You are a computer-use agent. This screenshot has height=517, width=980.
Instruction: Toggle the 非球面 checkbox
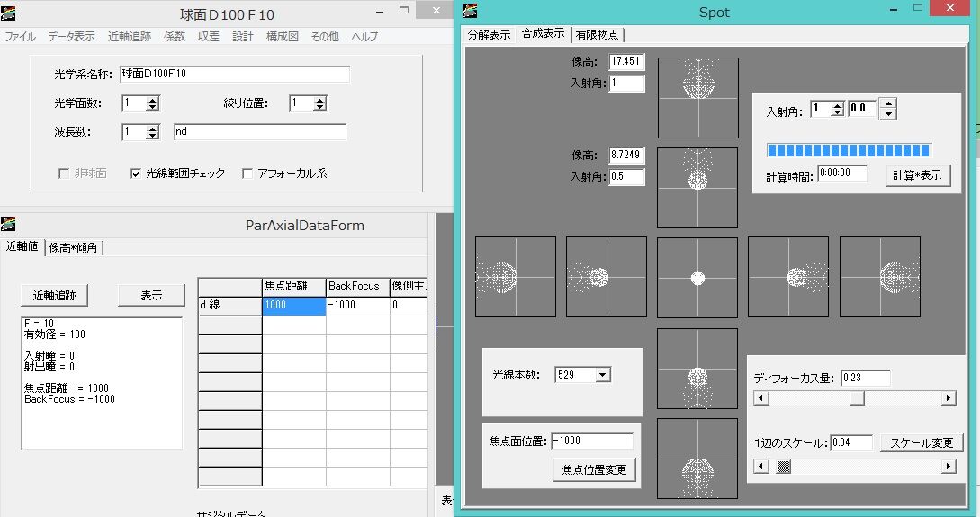point(64,174)
